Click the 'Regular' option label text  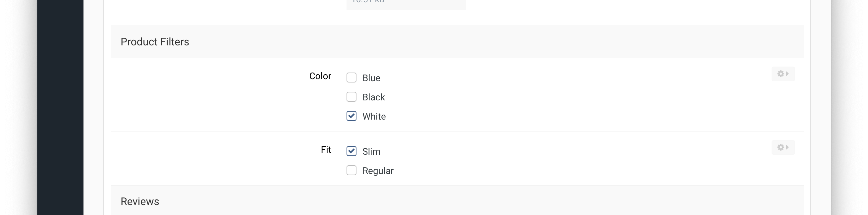(x=378, y=171)
